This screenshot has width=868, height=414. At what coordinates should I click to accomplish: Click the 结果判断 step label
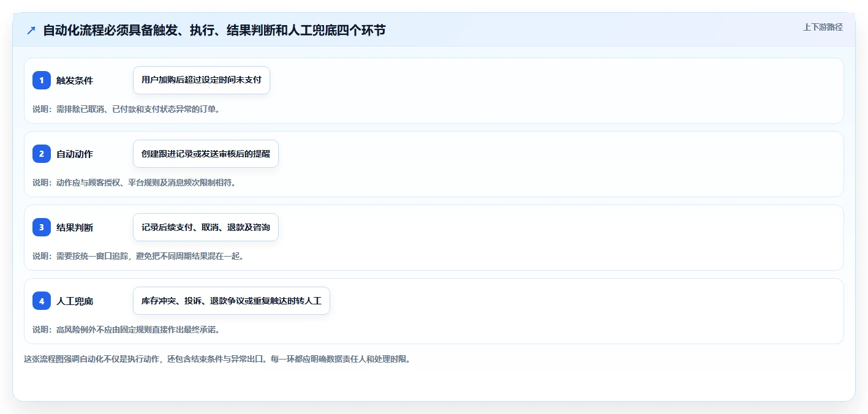click(75, 227)
